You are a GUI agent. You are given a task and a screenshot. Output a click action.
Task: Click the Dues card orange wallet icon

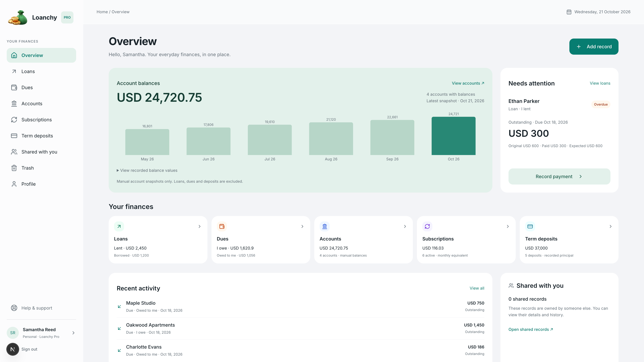click(222, 226)
